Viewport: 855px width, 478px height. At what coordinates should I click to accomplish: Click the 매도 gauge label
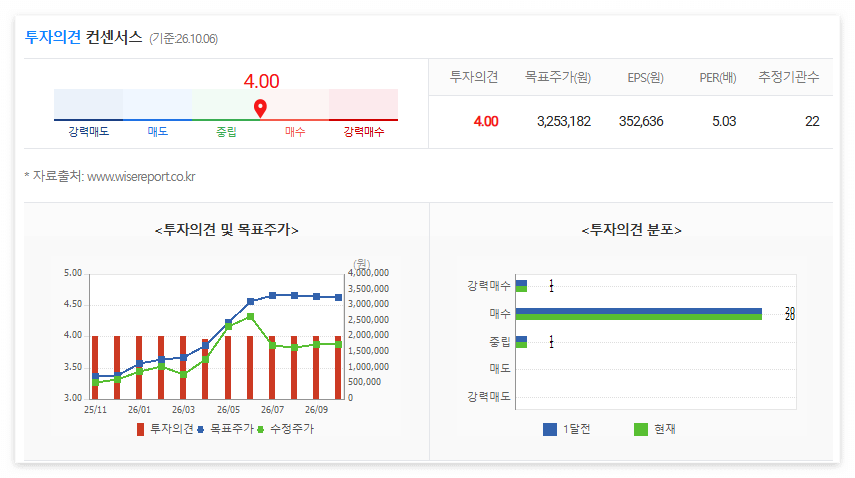(x=158, y=131)
